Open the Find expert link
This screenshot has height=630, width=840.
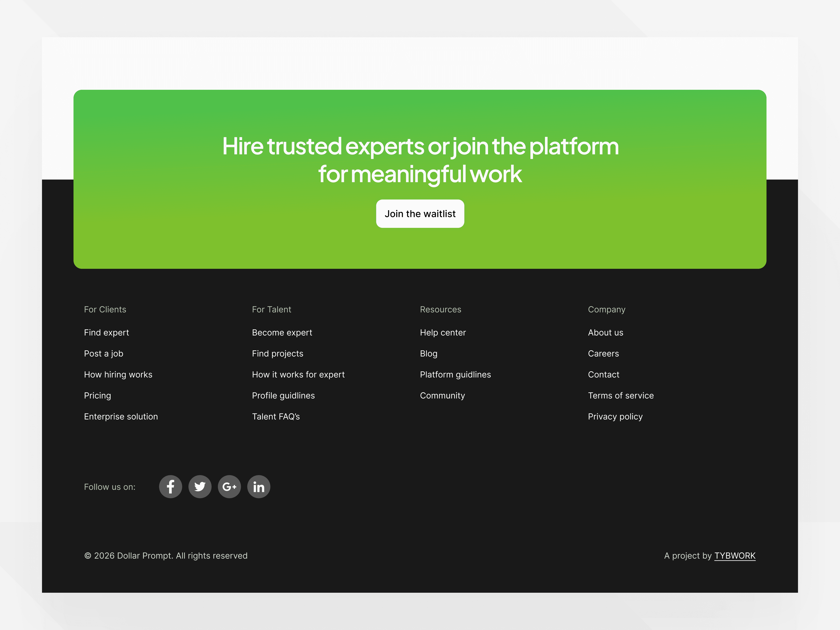click(106, 333)
